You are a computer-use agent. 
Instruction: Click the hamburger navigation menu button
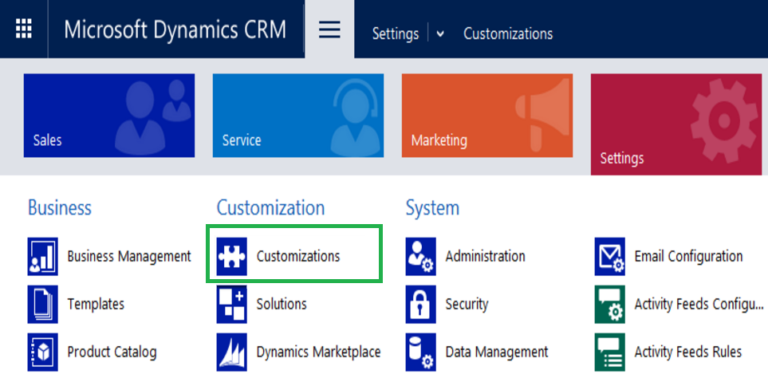point(330,30)
